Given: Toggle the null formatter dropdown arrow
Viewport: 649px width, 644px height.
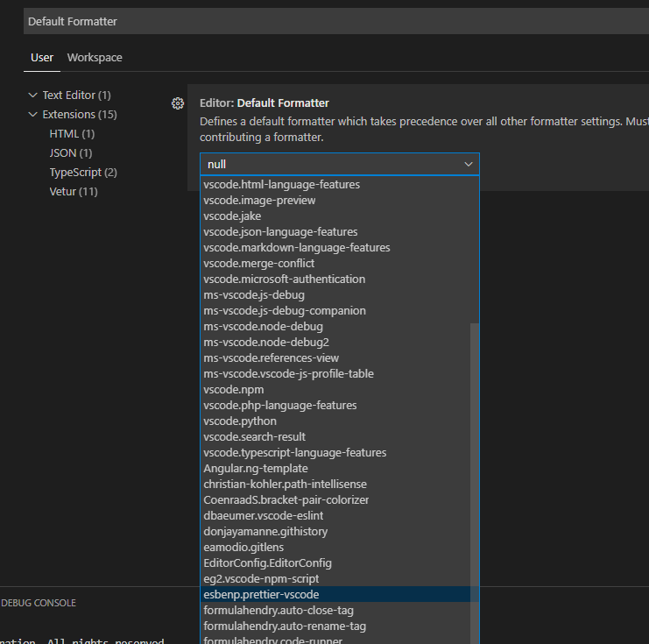Looking at the screenshot, I should (468, 165).
